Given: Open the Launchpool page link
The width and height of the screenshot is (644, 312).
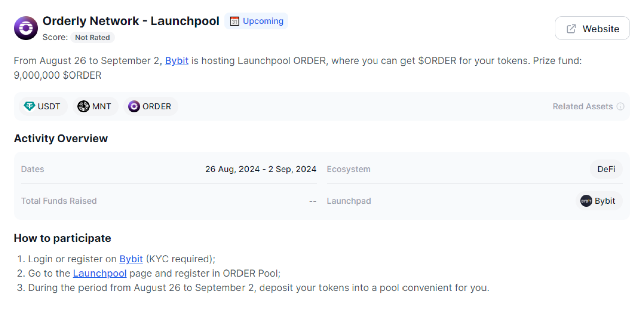Looking at the screenshot, I should tap(100, 273).
